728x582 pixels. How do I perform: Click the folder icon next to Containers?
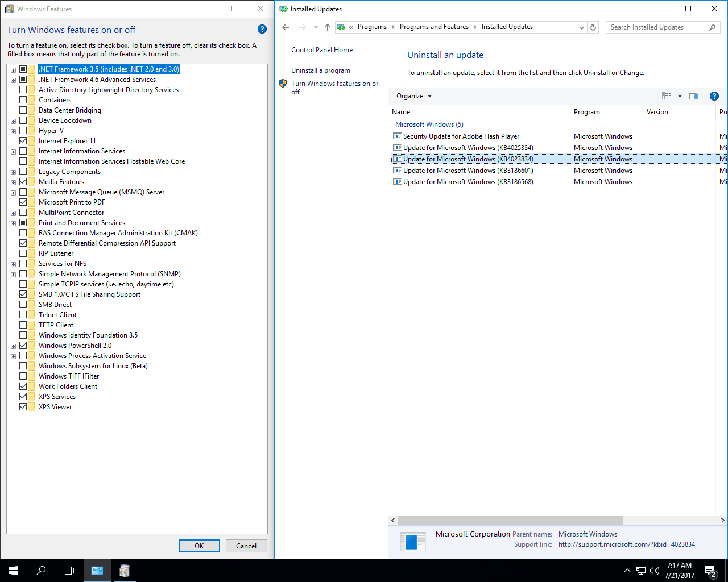click(x=32, y=100)
